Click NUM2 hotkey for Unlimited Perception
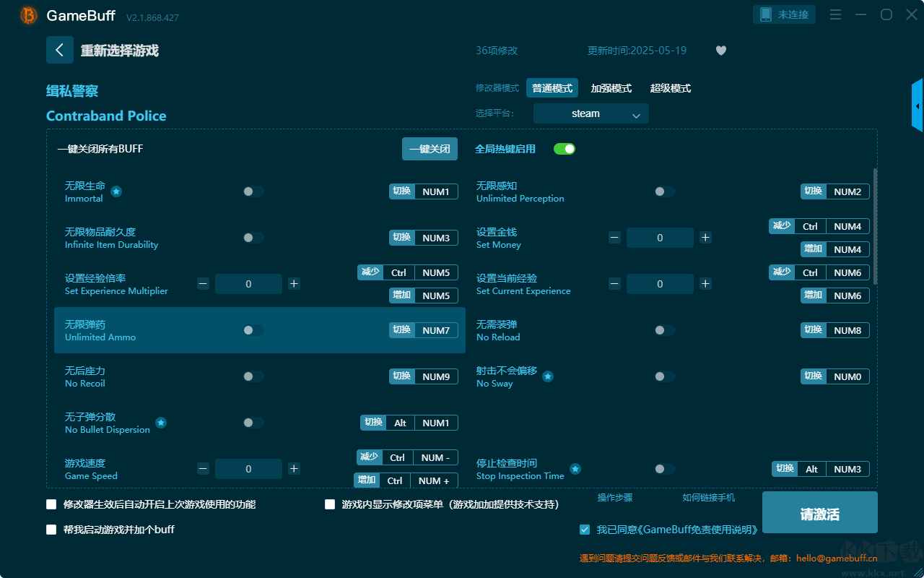Viewport: 924px width, 578px height. click(835, 191)
